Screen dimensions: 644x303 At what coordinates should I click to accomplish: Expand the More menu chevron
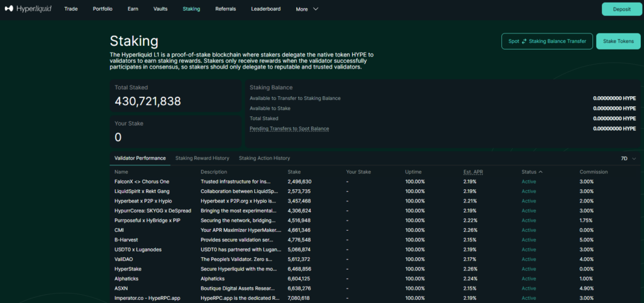pyautogui.click(x=316, y=9)
